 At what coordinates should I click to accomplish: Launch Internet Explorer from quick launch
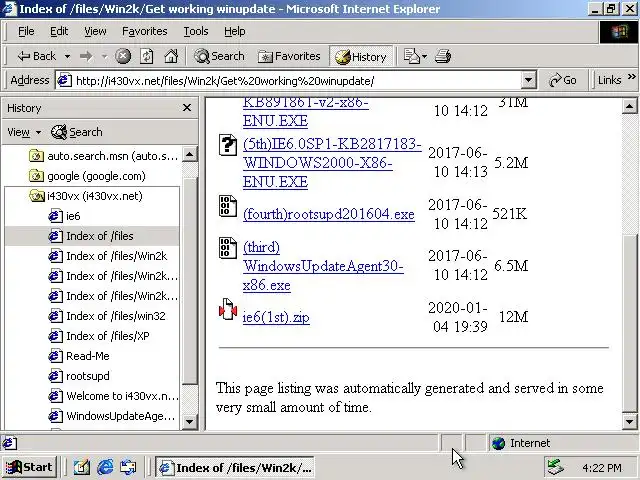[105, 467]
